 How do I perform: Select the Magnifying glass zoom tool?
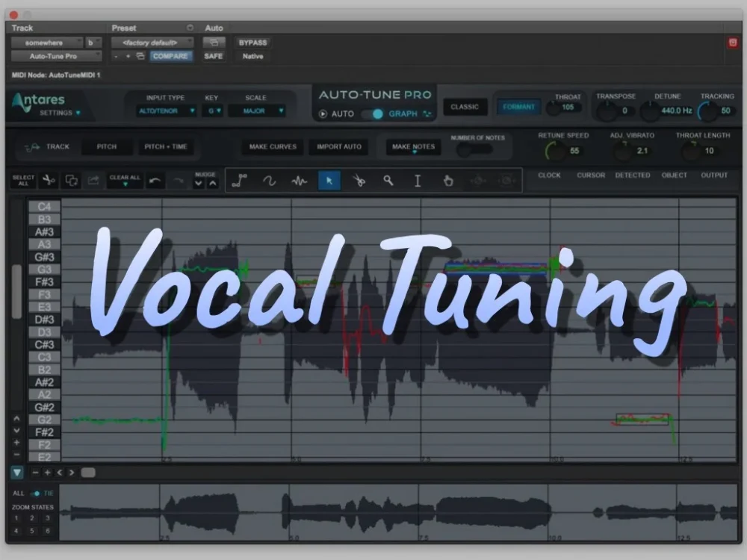pyautogui.click(x=388, y=181)
